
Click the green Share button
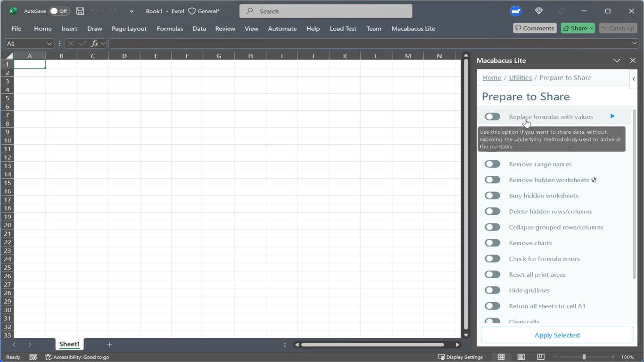point(578,28)
